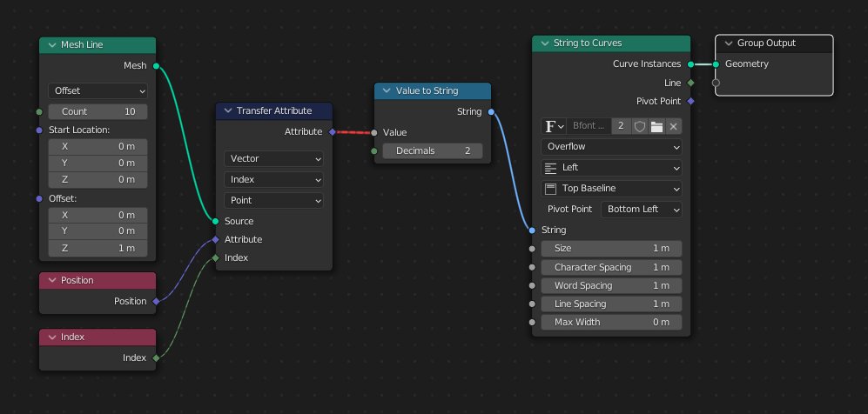Click Start Location Z field
This screenshot has width=868, height=414.
tap(98, 180)
